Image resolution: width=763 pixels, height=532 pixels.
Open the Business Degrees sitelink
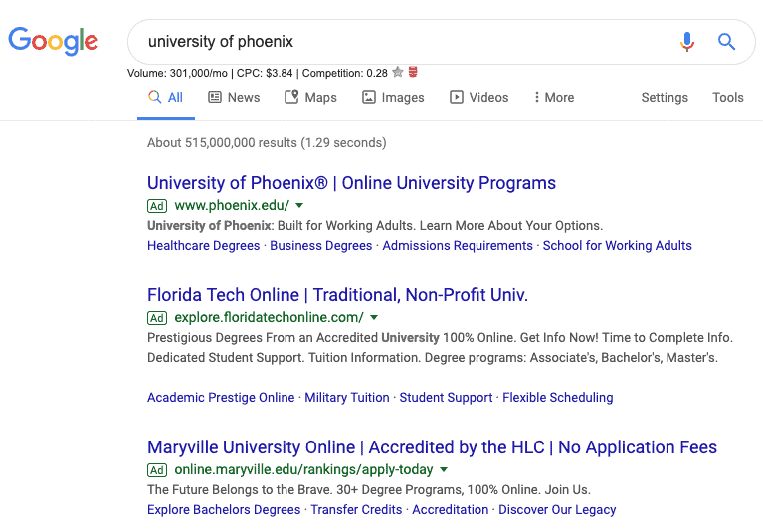[x=320, y=245]
